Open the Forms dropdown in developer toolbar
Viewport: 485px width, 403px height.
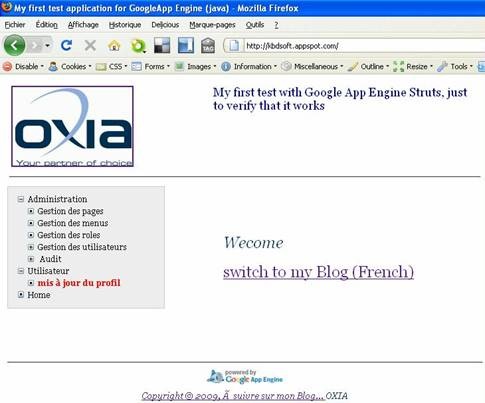(151, 66)
